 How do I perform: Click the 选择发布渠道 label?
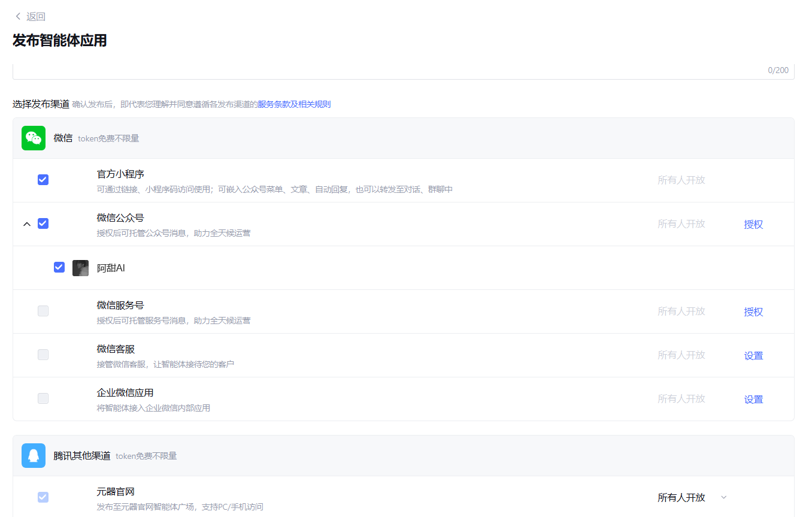41,104
